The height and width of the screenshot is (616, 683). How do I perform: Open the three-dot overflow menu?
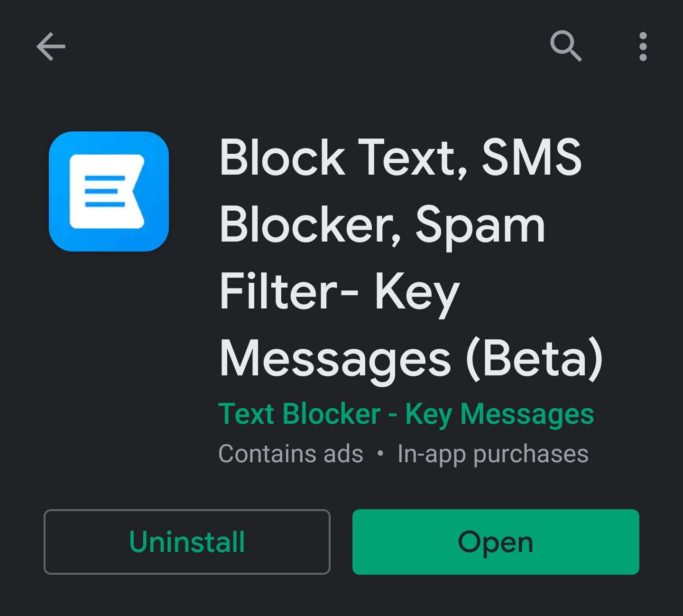(643, 47)
